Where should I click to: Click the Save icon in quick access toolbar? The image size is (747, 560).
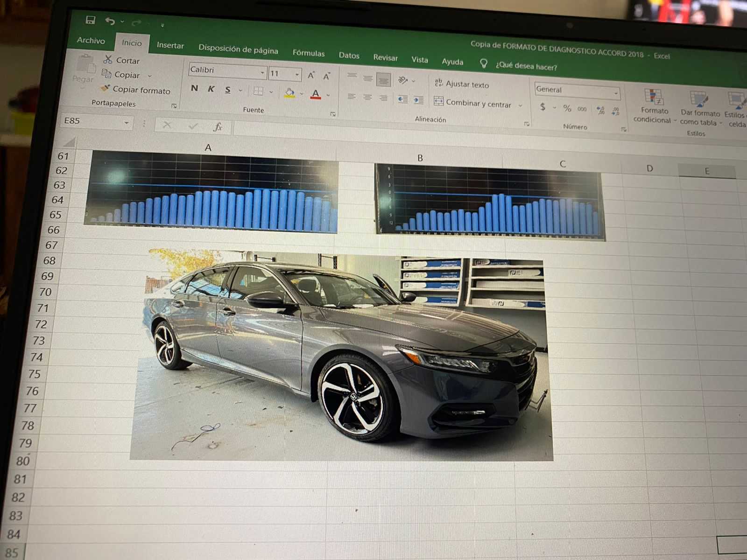click(91, 20)
